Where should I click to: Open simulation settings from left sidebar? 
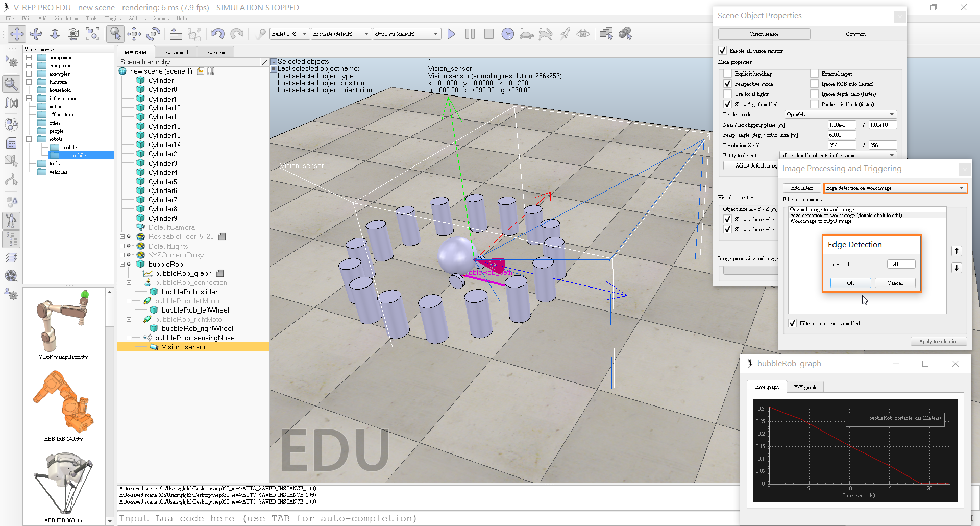[x=11, y=62]
